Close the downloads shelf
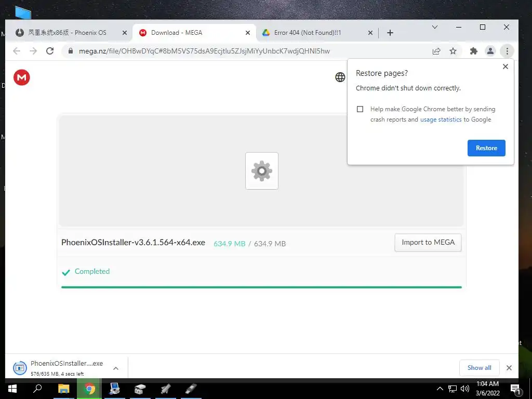The width and height of the screenshot is (532, 399). 509,368
